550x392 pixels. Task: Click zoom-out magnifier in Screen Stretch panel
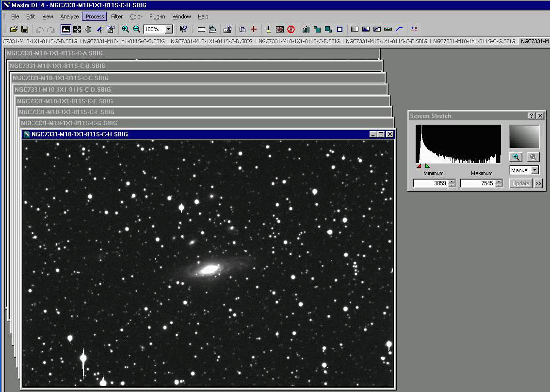533,157
